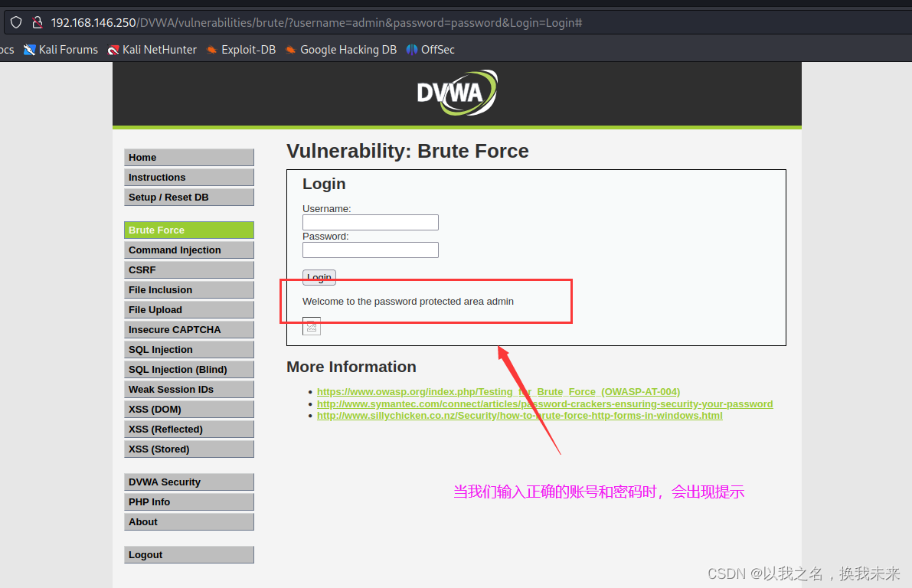Open Setup / Reset DB page
Viewport: 912px width, 588px height.
tap(189, 198)
